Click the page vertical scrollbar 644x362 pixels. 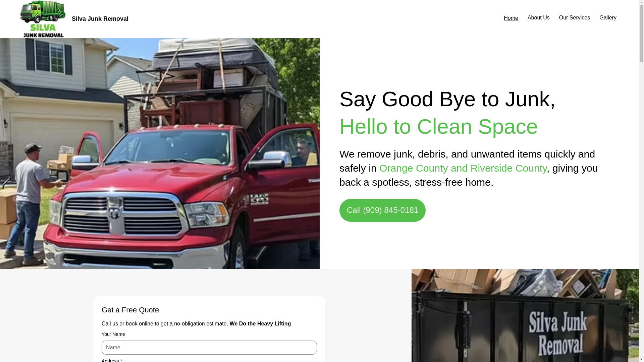641,181
